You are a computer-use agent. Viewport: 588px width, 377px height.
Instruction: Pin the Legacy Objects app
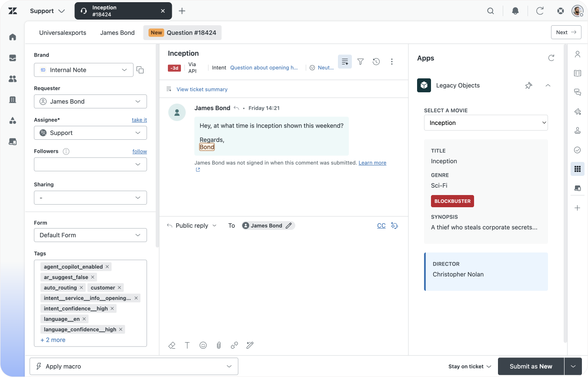(x=528, y=86)
